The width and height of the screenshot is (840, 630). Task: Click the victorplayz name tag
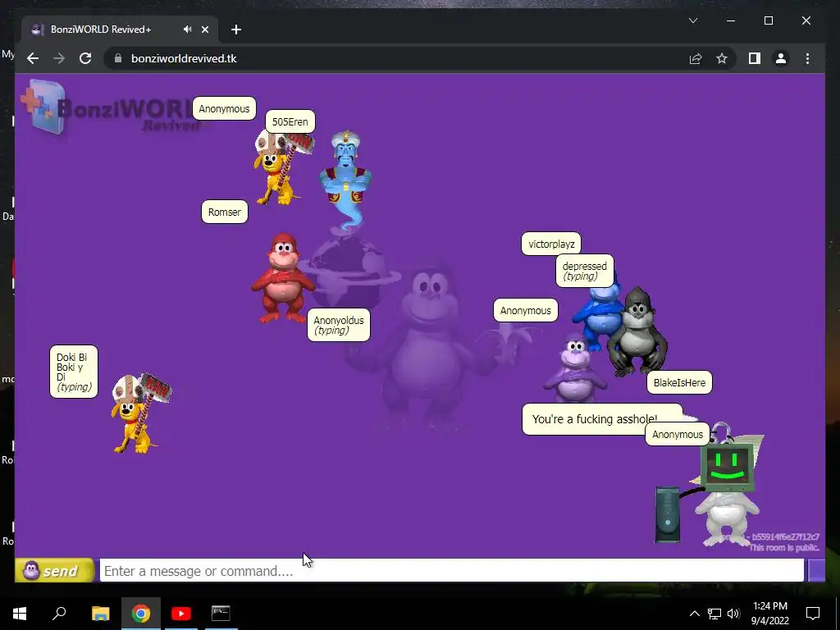[551, 244]
